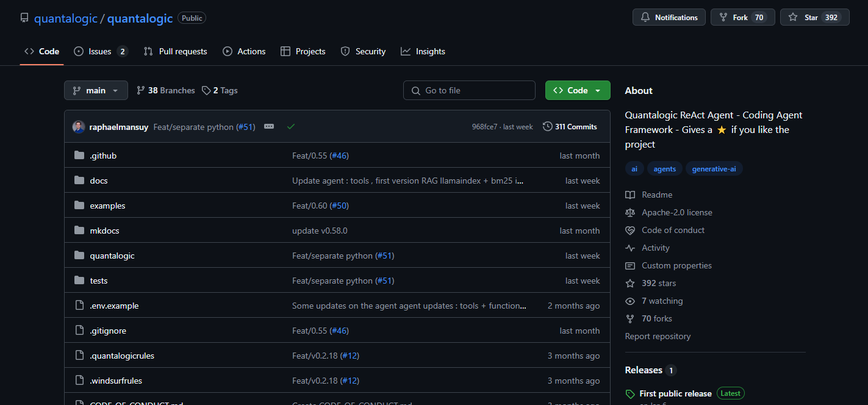The height and width of the screenshot is (405, 868).
Task: Open the First public release link
Action: coord(675,394)
